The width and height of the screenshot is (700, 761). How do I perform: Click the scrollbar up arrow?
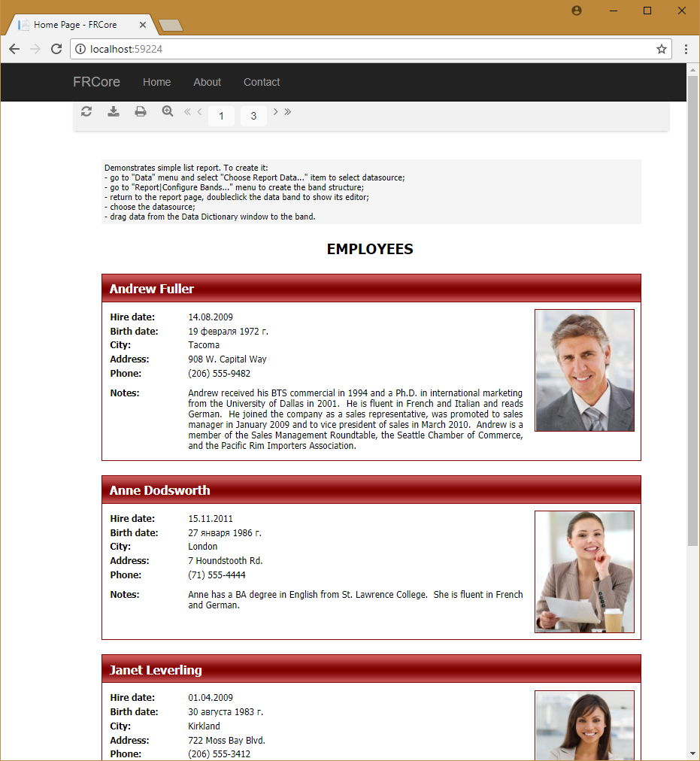(x=692, y=71)
